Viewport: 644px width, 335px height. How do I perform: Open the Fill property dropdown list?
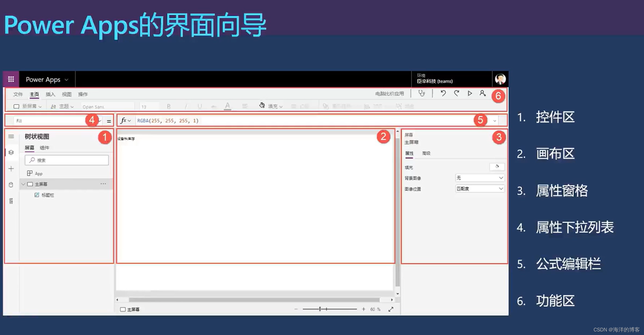coord(58,121)
